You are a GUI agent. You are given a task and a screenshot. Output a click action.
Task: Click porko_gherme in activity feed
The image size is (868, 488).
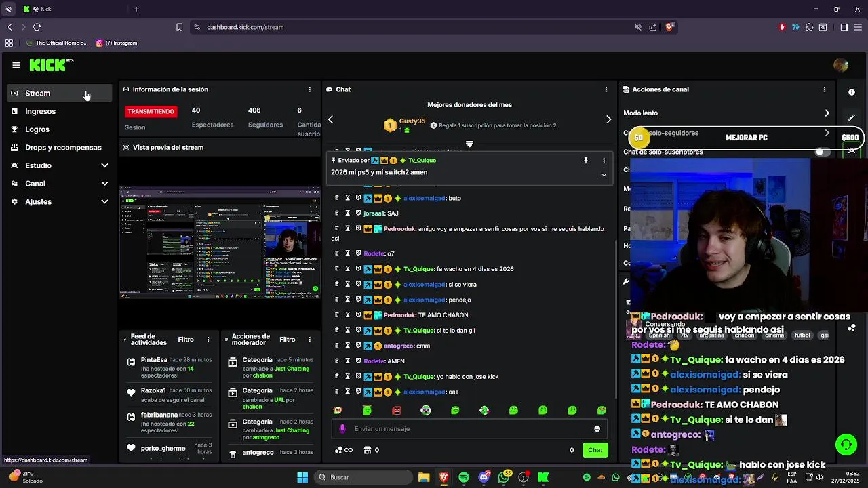pos(163,449)
